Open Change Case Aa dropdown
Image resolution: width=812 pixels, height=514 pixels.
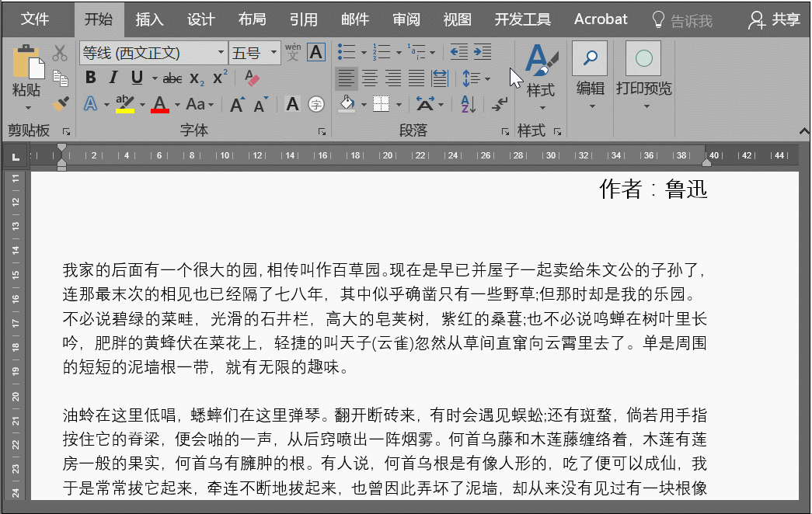coord(200,105)
